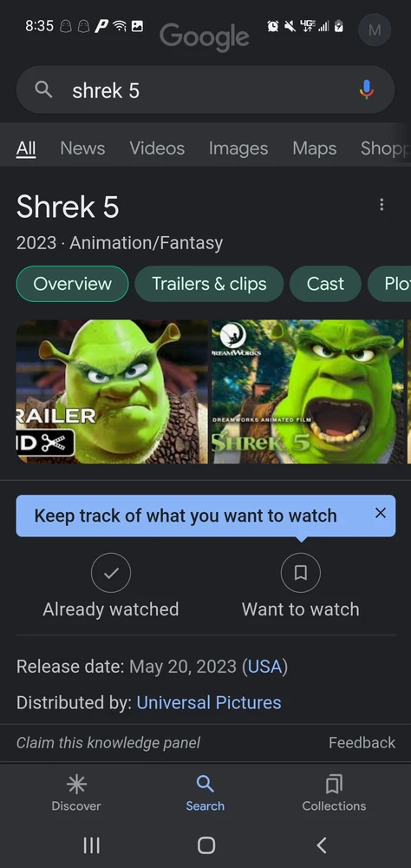The image size is (411, 868).
Task: Open Android recent apps button
Action: tap(91, 845)
